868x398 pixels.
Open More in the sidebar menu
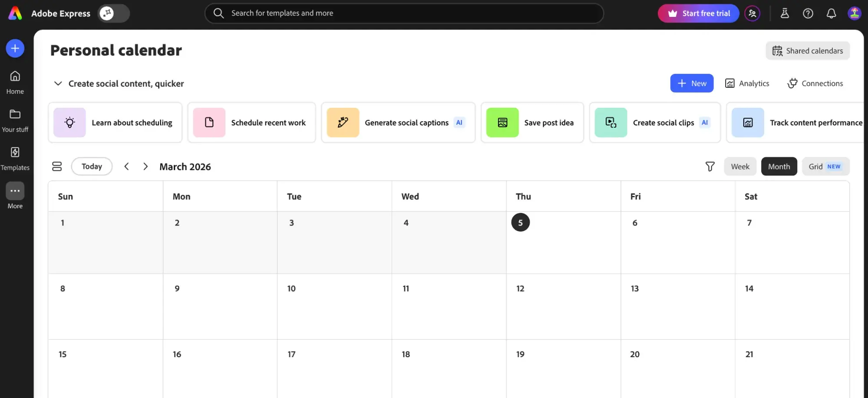[15, 191]
